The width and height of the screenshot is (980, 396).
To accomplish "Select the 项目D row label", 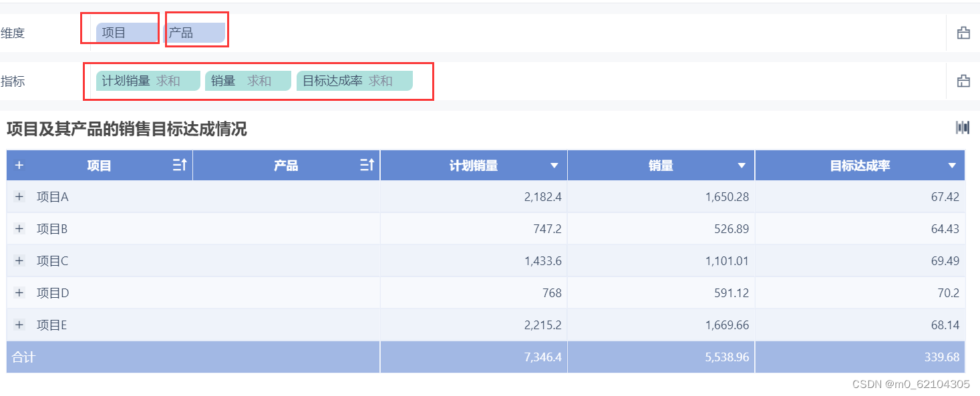I will click(53, 292).
